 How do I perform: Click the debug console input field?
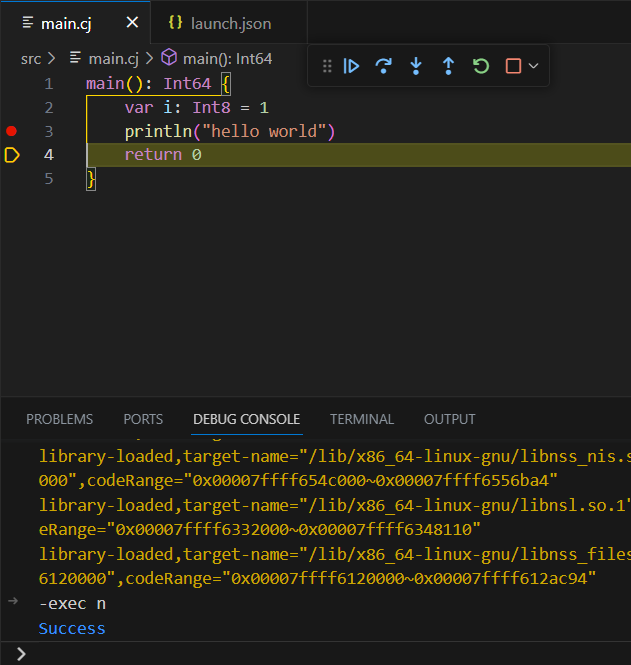pyautogui.click(x=320, y=653)
